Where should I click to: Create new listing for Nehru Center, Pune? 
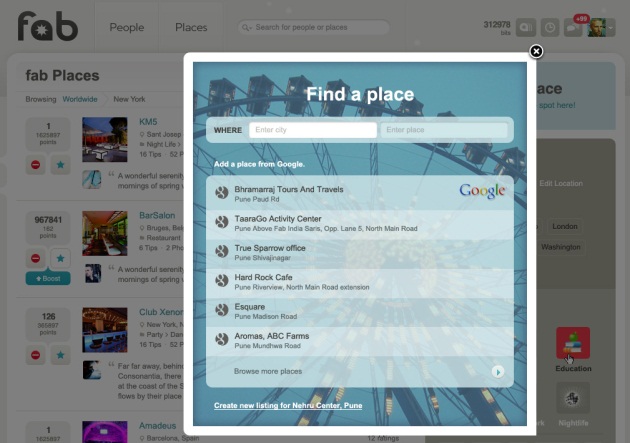(x=288, y=406)
